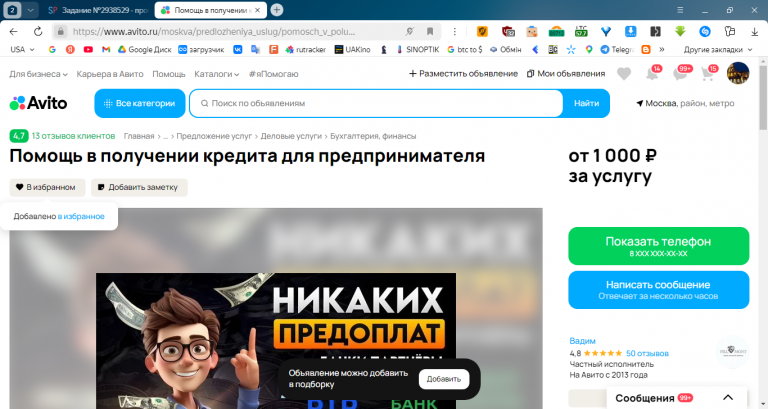
Task: Open the browser downloads arrow icon
Action: point(754,32)
